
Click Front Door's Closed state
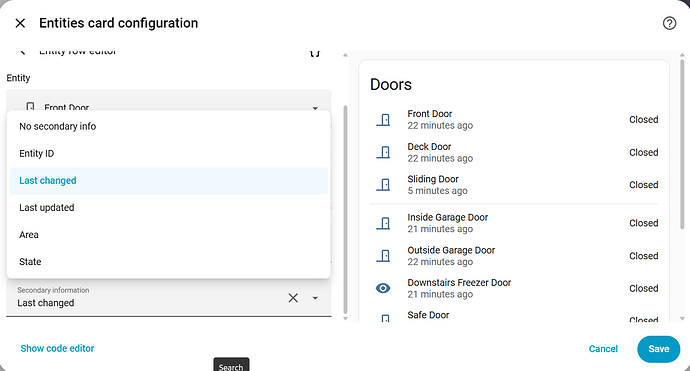click(643, 120)
